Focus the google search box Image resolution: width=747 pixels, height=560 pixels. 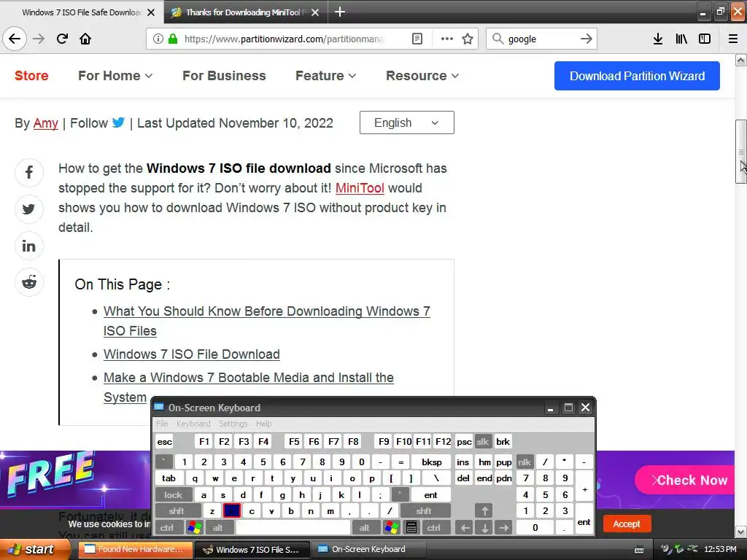pyautogui.click(x=541, y=39)
